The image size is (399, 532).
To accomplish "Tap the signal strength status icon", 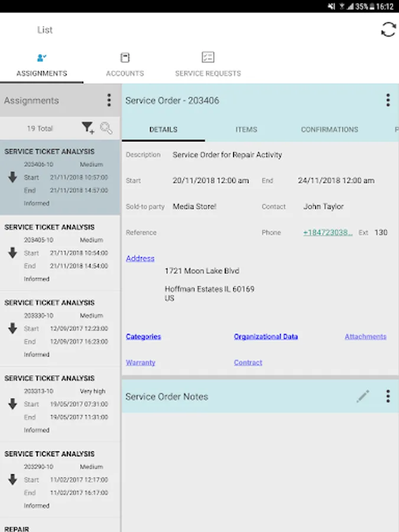I will pos(350,7).
